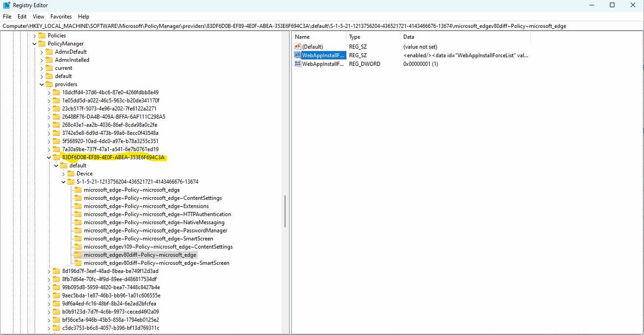This screenshot has width=644, height=335.
Task: Click folder icon of highlighted 83DF6D0B key
Action: [x=56, y=157]
